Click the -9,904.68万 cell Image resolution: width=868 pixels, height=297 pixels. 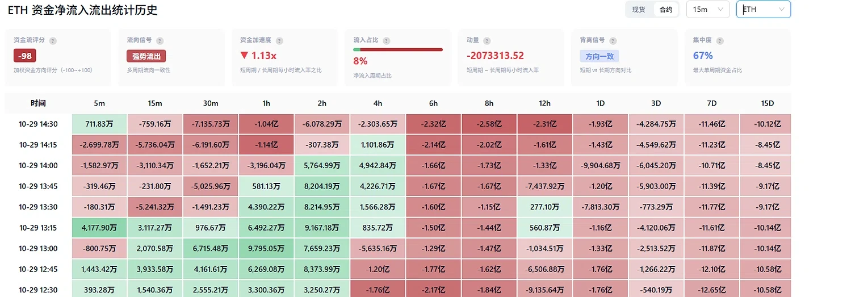click(601, 165)
